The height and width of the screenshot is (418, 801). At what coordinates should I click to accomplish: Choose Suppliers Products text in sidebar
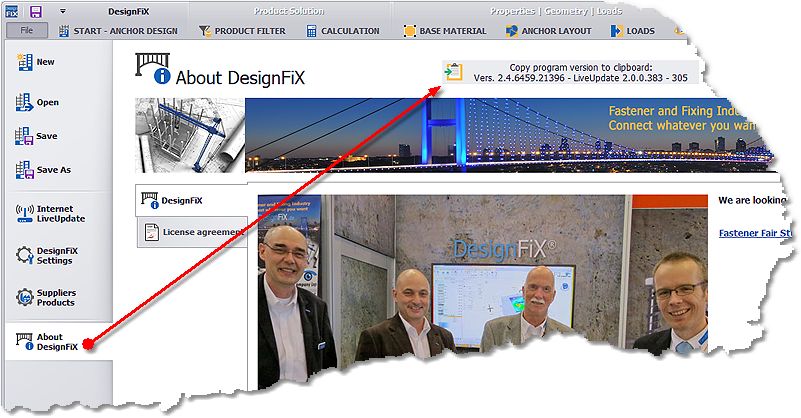pos(56,297)
